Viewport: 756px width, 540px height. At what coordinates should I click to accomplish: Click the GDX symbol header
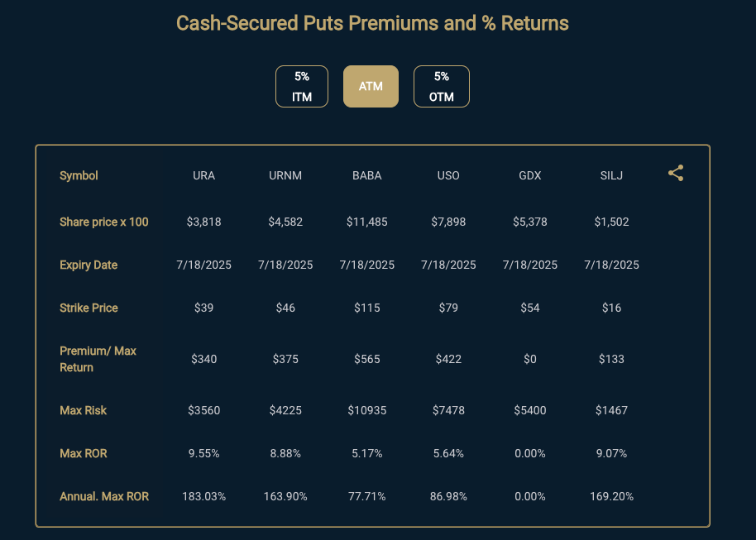[530, 175]
